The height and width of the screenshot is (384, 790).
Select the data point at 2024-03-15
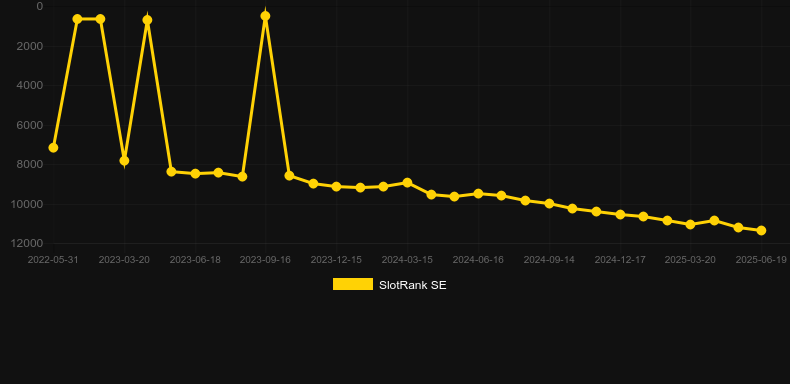pos(407,182)
